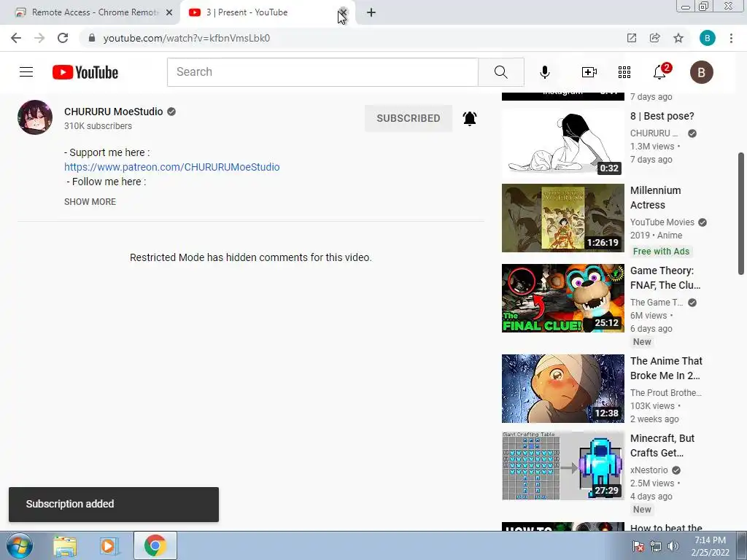Go back with browser back arrow
Image resolution: width=747 pixels, height=560 pixels.
[16, 38]
